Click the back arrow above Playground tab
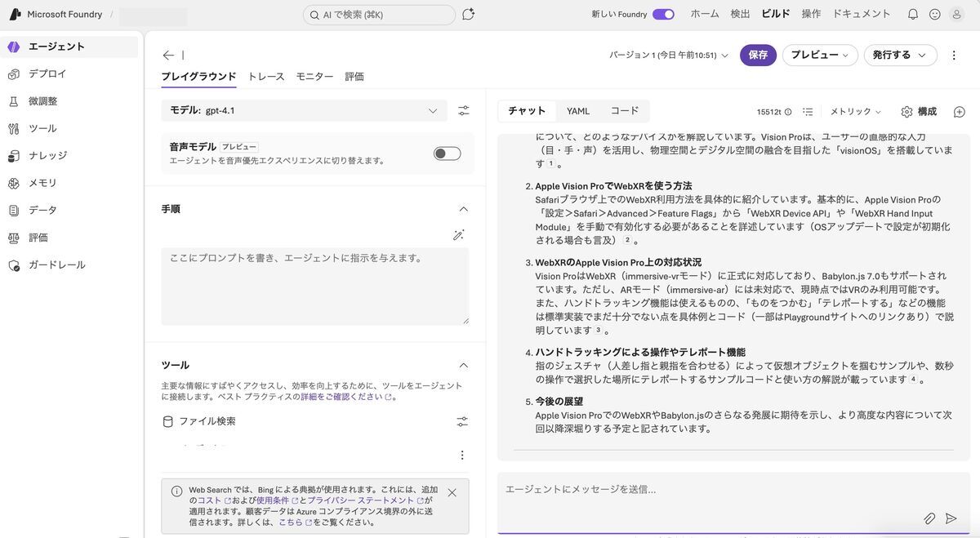This screenshot has width=980, height=538. 168,55
